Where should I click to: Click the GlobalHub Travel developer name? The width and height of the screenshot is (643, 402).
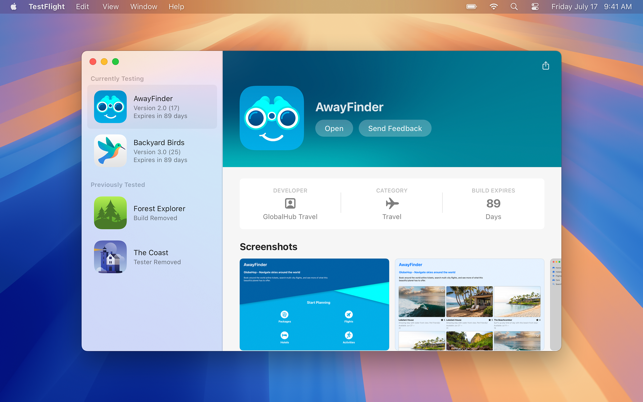[x=290, y=217]
